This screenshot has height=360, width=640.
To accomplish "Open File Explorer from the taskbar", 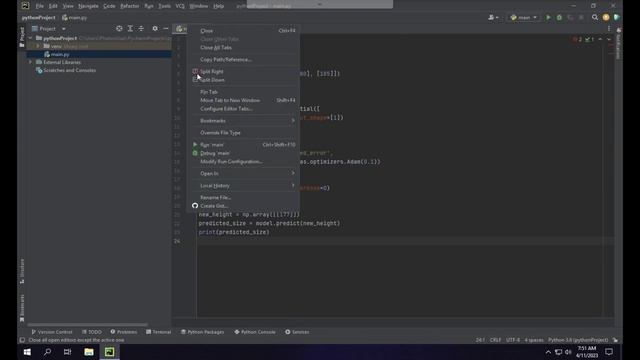I will point(89,352).
